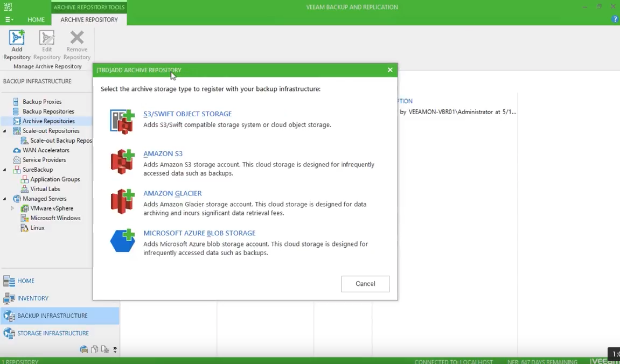Select the Amazon Glacier storage icon
Screen dimensions: 620x364
[x=122, y=201]
